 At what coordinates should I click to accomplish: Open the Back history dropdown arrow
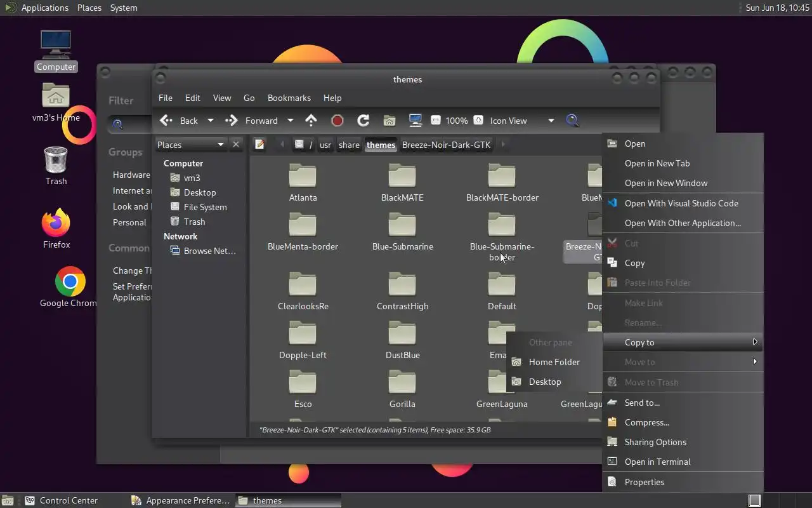pos(211,121)
